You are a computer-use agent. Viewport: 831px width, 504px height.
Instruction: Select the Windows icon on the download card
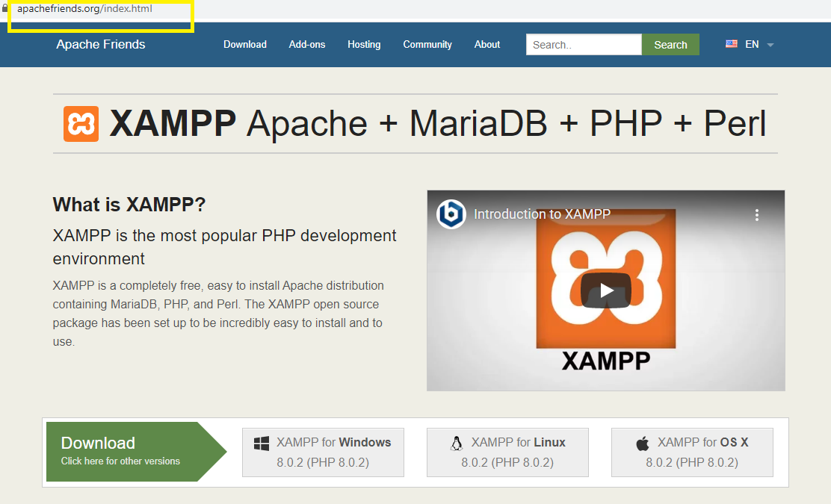click(x=262, y=444)
